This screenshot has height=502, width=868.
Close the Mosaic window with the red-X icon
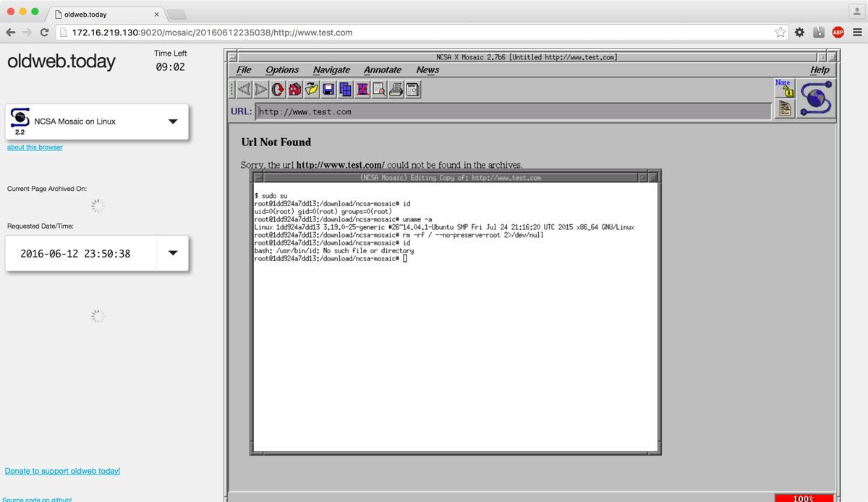tap(362, 90)
